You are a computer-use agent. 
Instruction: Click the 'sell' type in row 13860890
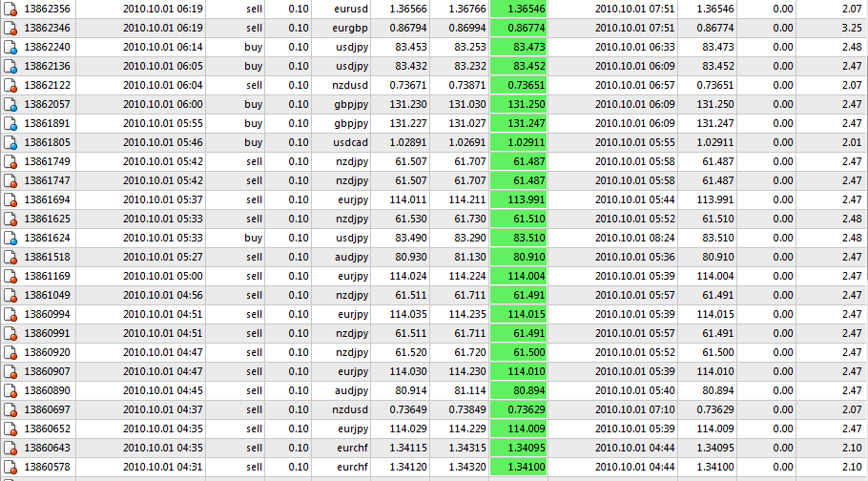coord(254,390)
